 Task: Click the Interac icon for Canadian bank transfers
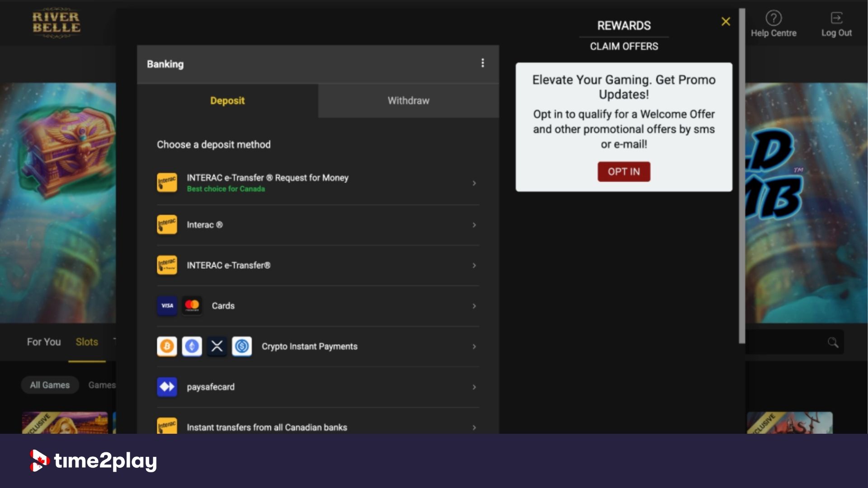(x=167, y=426)
